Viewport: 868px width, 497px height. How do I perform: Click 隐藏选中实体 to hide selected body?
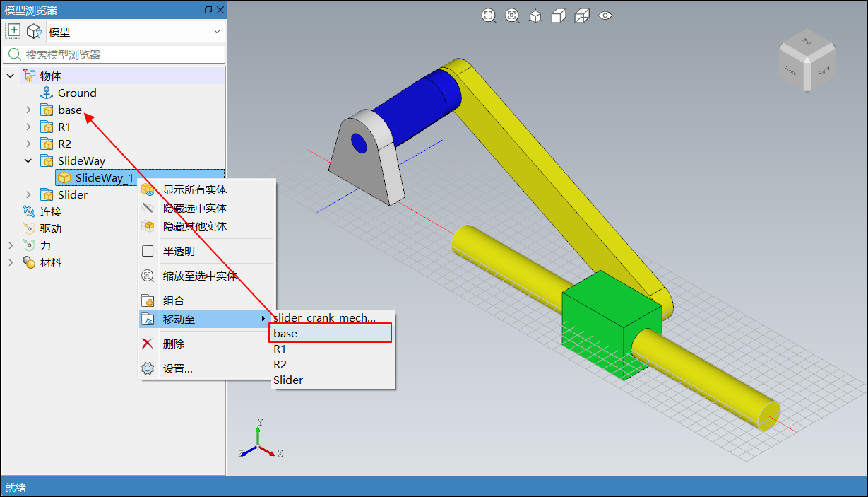pos(194,209)
